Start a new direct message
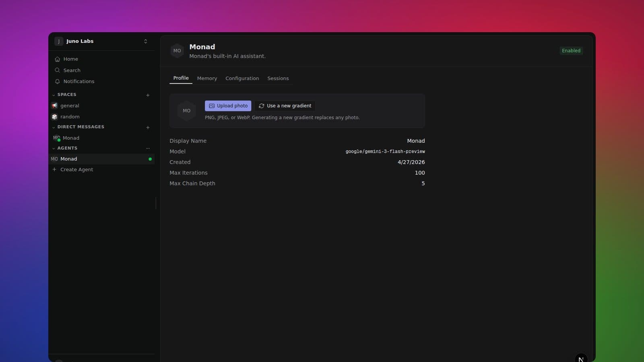Image resolution: width=644 pixels, height=362 pixels. click(x=148, y=128)
